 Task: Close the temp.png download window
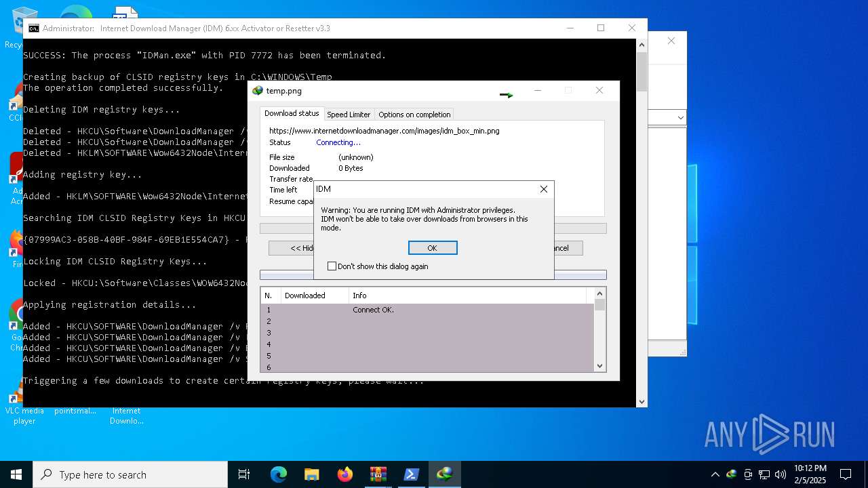tap(599, 90)
